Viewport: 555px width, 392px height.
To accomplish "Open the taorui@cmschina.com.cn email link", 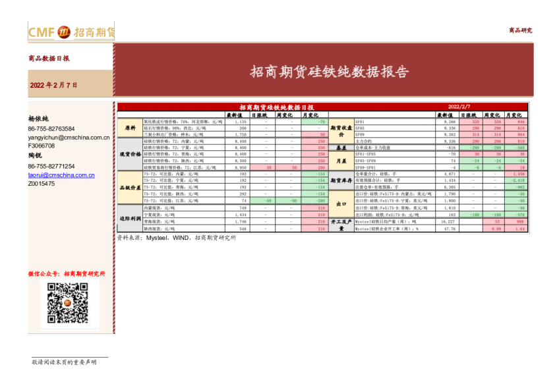I will 61,175.
